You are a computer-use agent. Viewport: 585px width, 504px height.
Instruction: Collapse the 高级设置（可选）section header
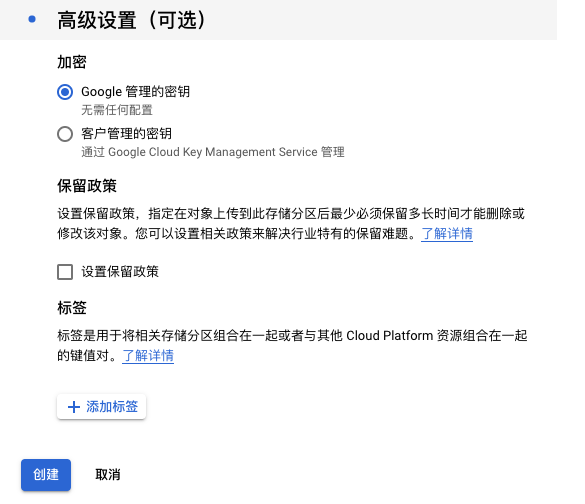pyautogui.click(x=278, y=20)
